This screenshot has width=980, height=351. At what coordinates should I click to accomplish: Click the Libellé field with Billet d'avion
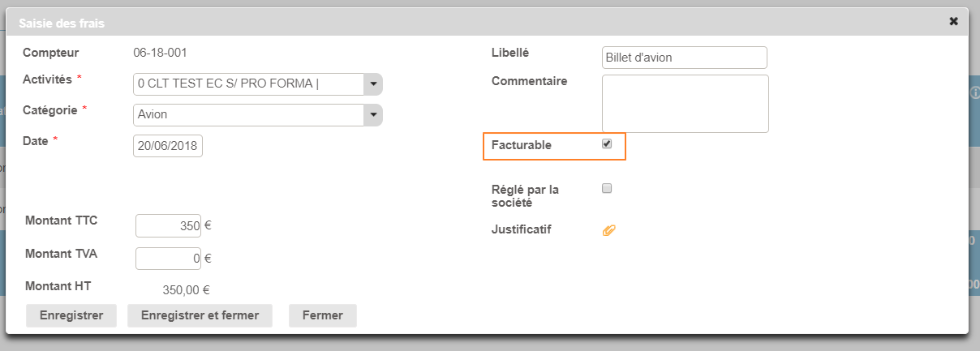685,58
